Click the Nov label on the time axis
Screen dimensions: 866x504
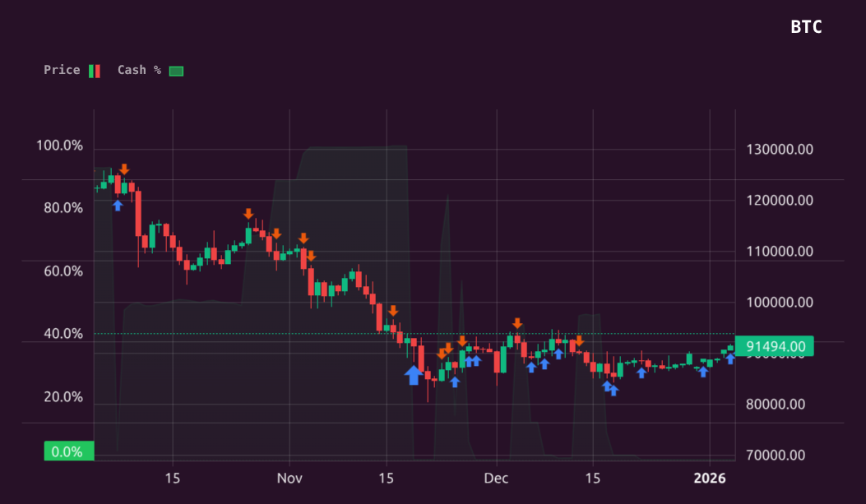click(289, 478)
